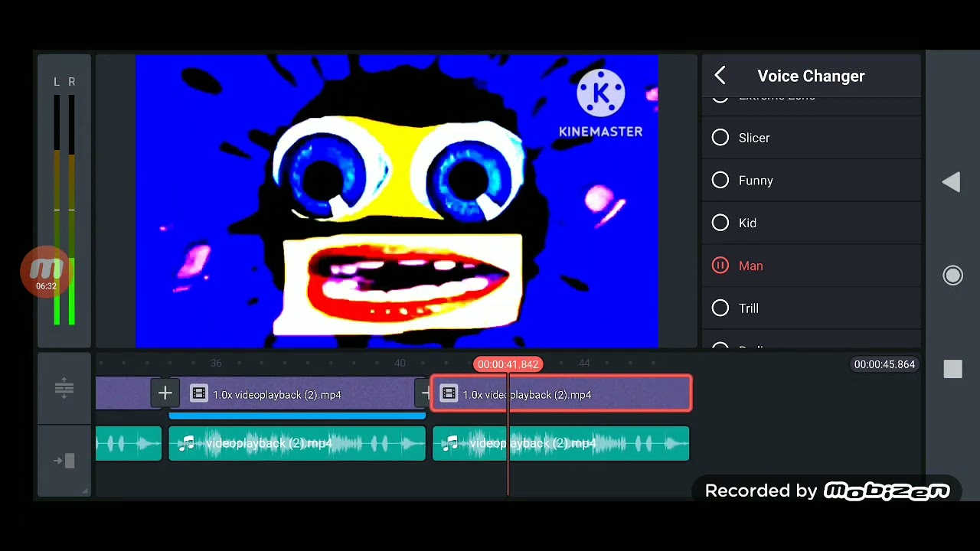Pause the Man voice effect preview
Image resolution: width=980 pixels, height=551 pixels.
point(720,266)
